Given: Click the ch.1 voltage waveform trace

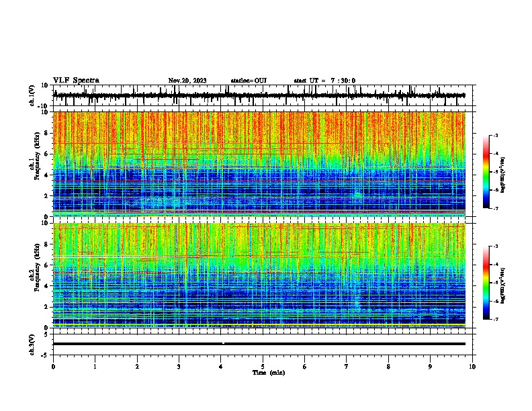Looking at the screenshot, I should coord(259,95).
